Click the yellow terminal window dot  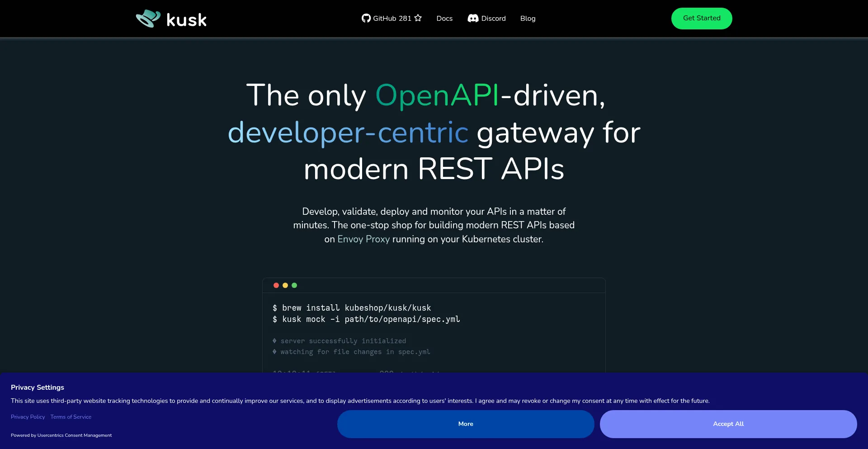(285, 285)
